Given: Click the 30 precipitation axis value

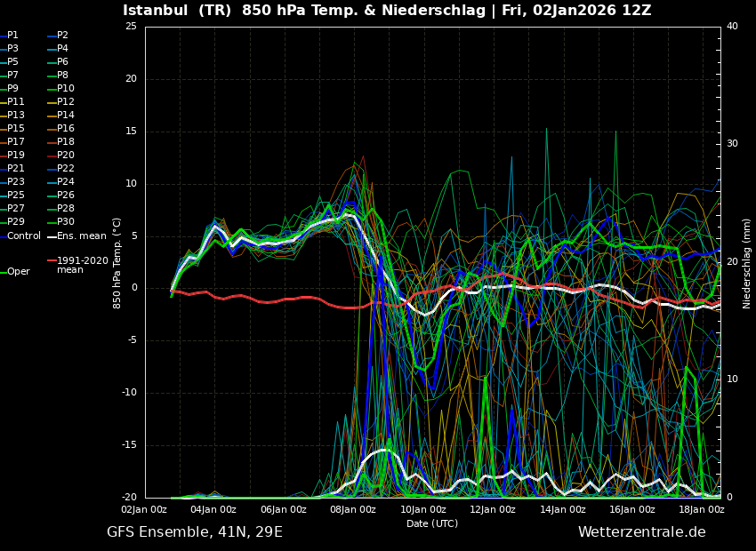Looking at the screenshot, I should (x=732, y=144).
